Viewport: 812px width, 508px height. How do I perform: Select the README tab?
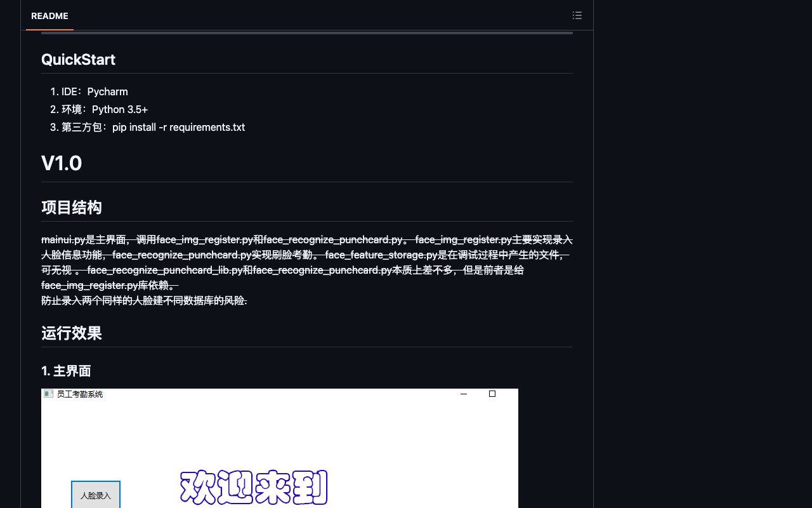point(49,16)
